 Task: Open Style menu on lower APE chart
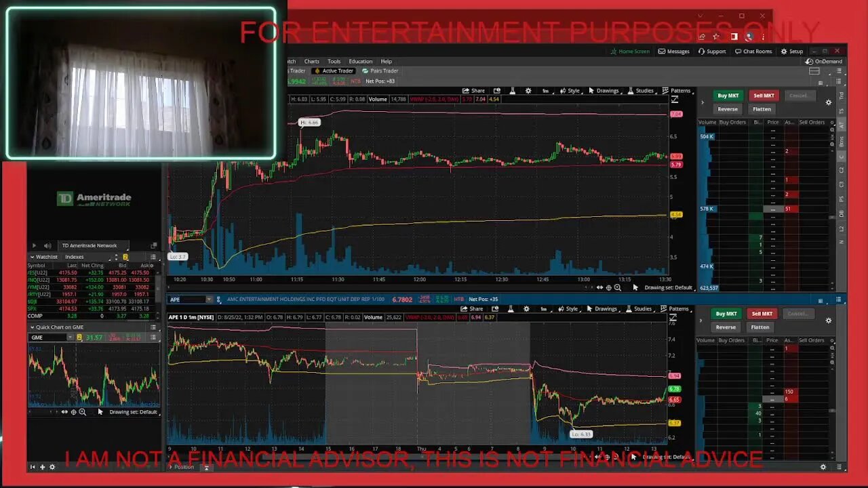[x=568, y=308]
